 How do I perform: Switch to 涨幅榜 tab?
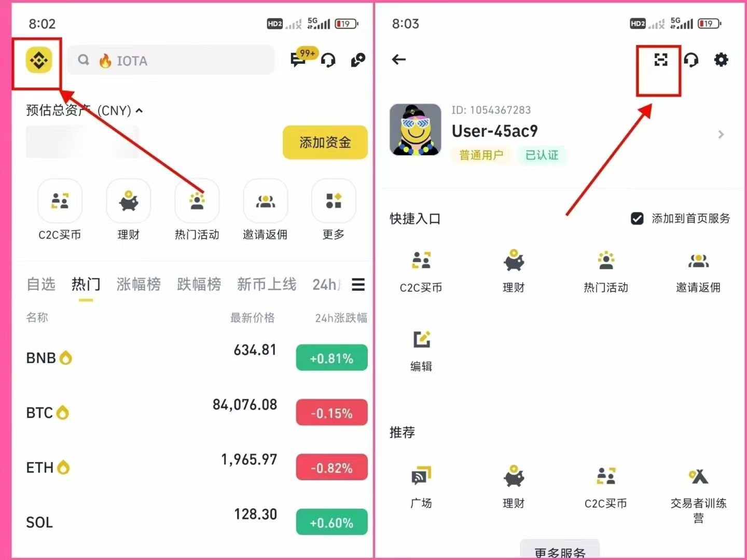pos(139,284)
